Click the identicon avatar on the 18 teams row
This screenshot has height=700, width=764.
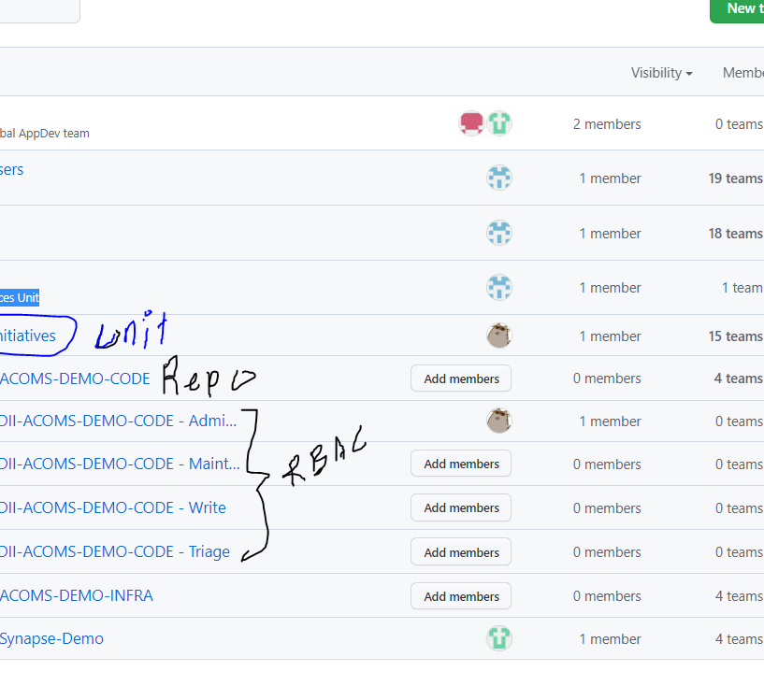pyautogui.click(x=499, y=233)
